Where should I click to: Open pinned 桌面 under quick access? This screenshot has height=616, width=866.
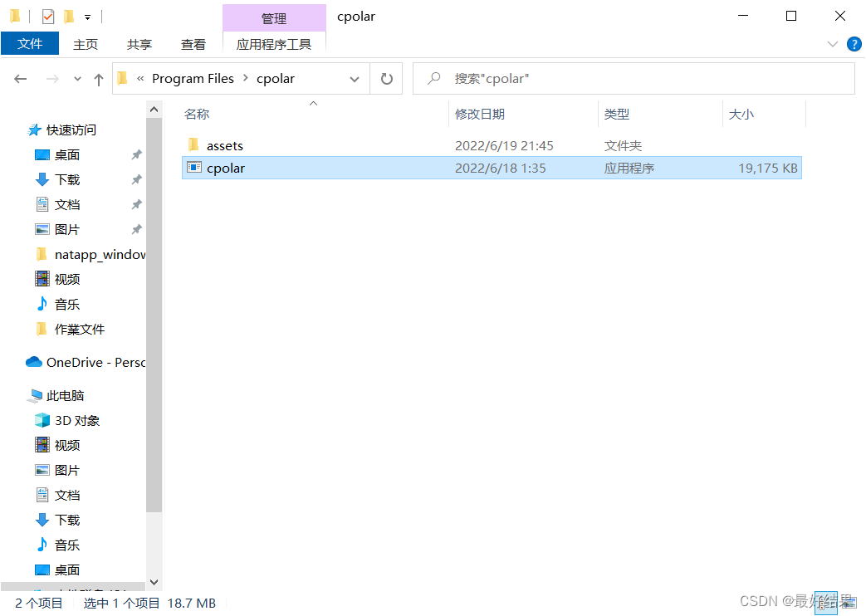click(66, 155)
